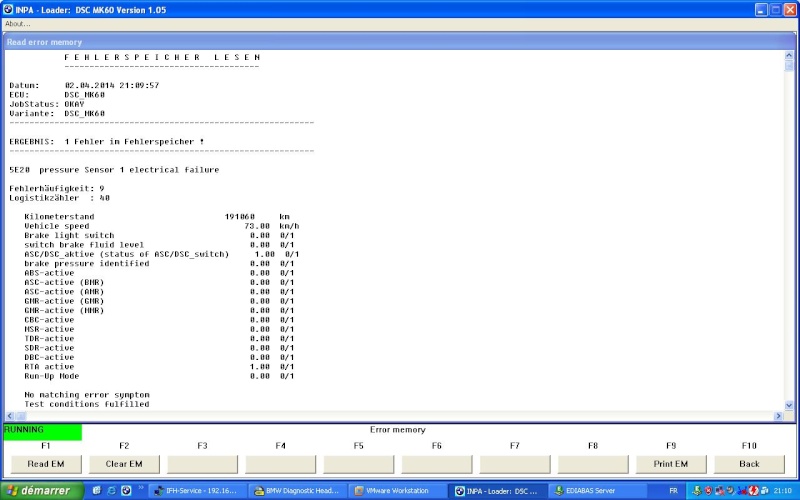The height and width of the screenshot is (500, 800).
Task: Switch to IFH-Service taskbar window
Action: pyautogui.click(x=199, y=491)
